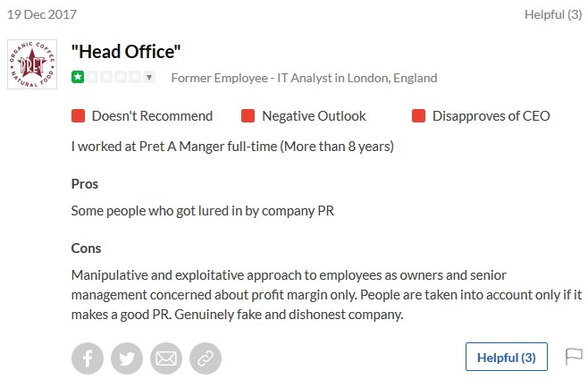
Task: Expand the star rating details arrow
Action: click(149, 78)
